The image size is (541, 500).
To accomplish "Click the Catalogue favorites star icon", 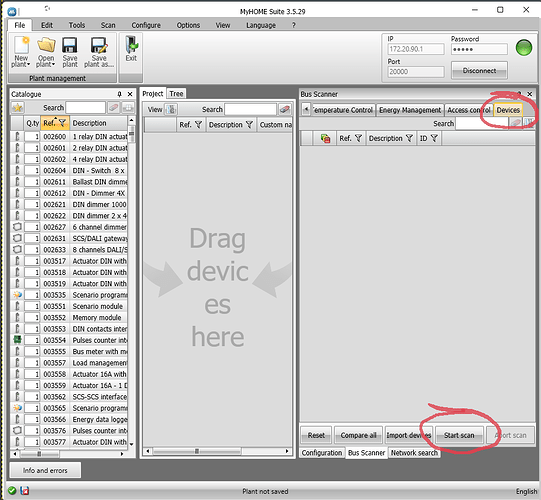I will tap(18, 108).
